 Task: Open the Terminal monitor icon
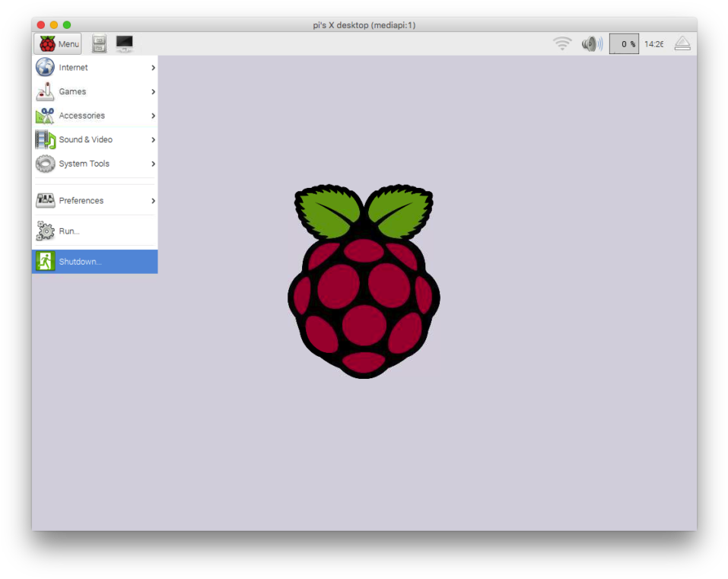(x=125, y=43)
